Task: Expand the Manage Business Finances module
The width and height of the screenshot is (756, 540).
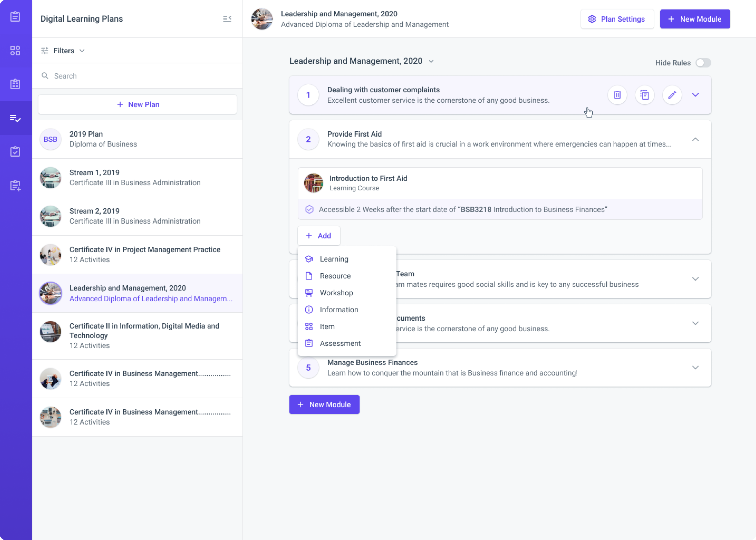Action: [695, 367]
